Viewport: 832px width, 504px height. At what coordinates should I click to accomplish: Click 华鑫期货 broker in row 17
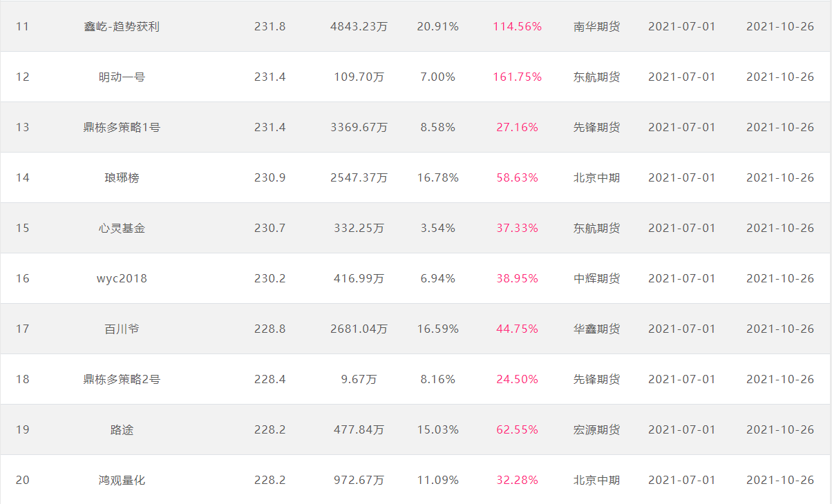click(x=596, y=329)
